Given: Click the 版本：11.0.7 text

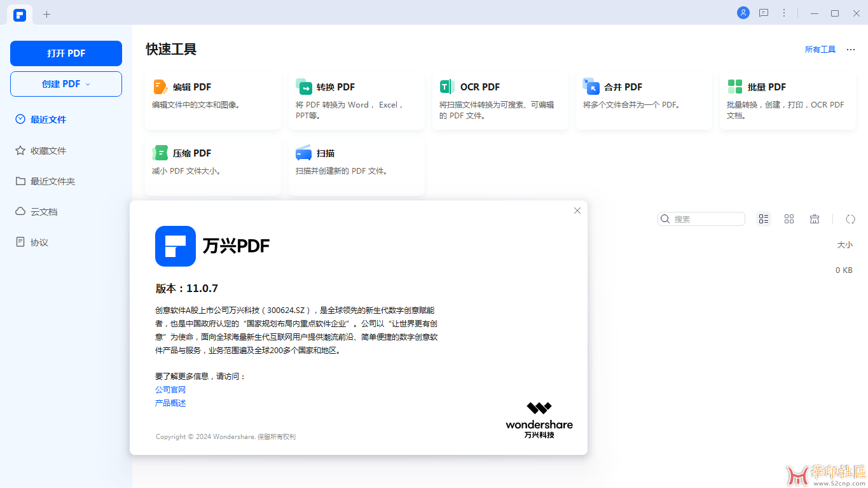Looking at the screenshot, I should click(x=187, y=288).
